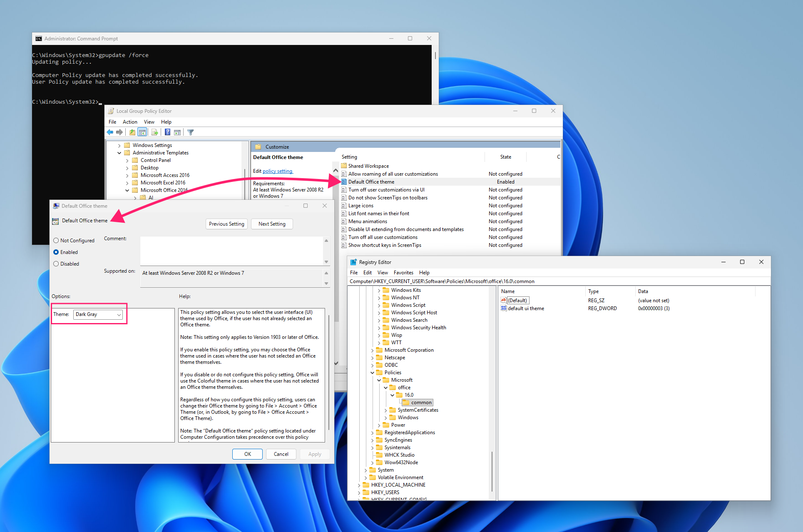Screen dimensions: 803x532
Task: Open the 'policy setting' edit link
Action: click(278, 171)
